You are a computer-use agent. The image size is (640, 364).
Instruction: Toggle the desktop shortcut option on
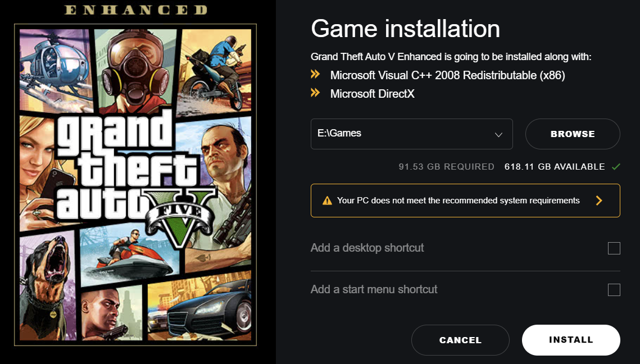(x=614, y=247)
